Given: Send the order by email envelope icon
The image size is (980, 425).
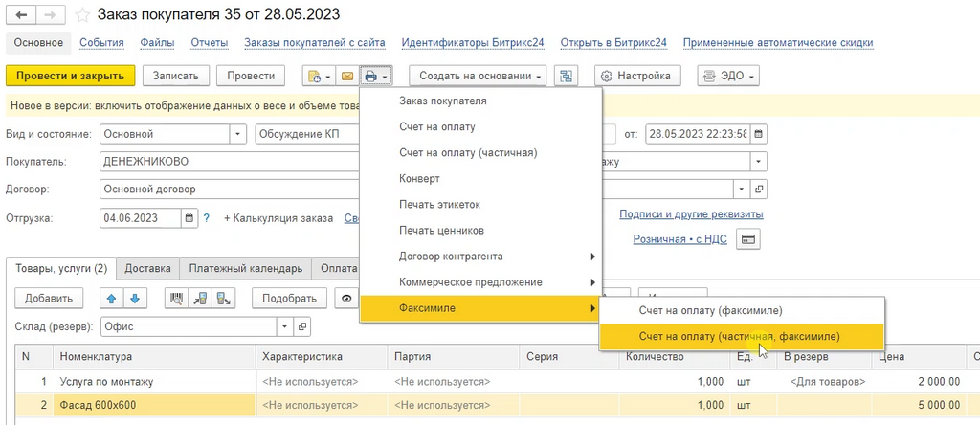Looking at the screenshot, I should click(x=346, y=77).
